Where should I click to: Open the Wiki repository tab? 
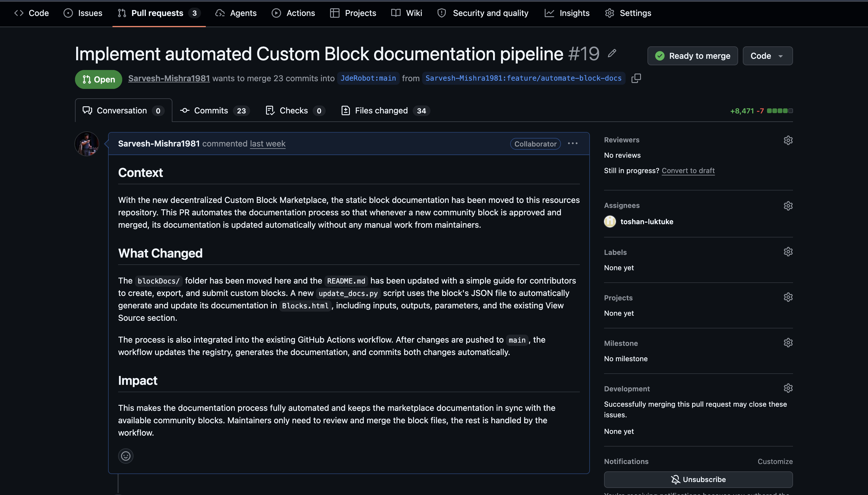(x=407, y=13)
